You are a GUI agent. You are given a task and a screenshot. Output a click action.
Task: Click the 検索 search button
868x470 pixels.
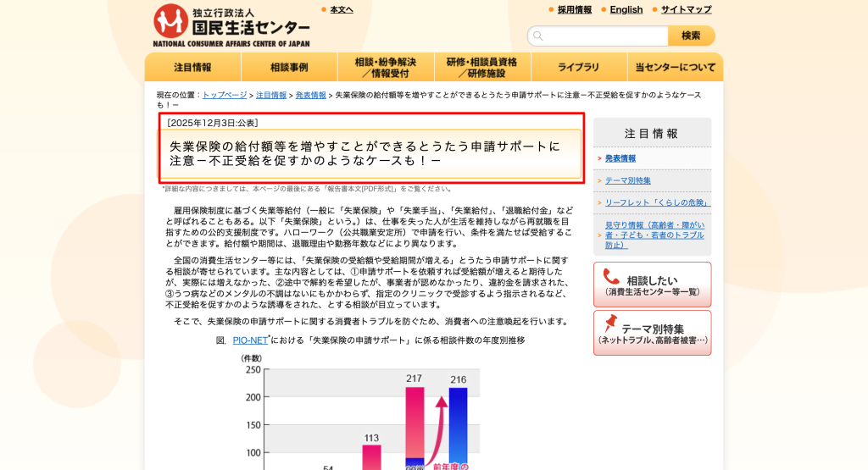coord(692,36)
